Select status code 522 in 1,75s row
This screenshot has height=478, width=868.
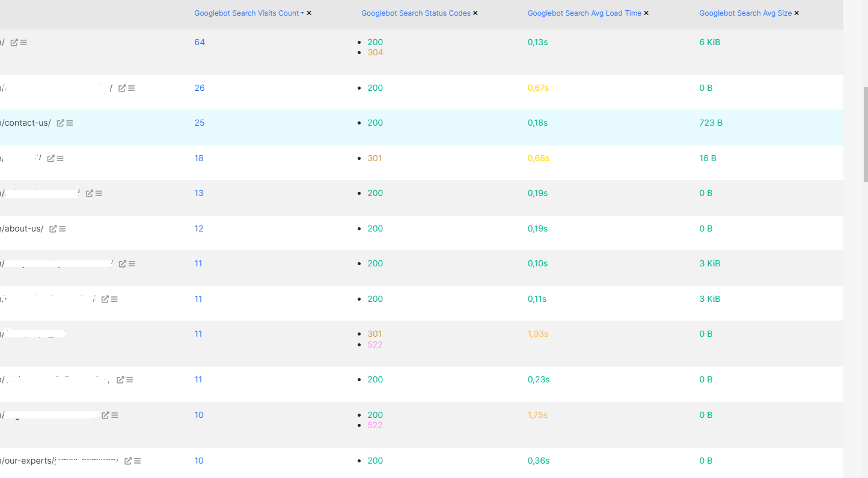tap(375, 426)
